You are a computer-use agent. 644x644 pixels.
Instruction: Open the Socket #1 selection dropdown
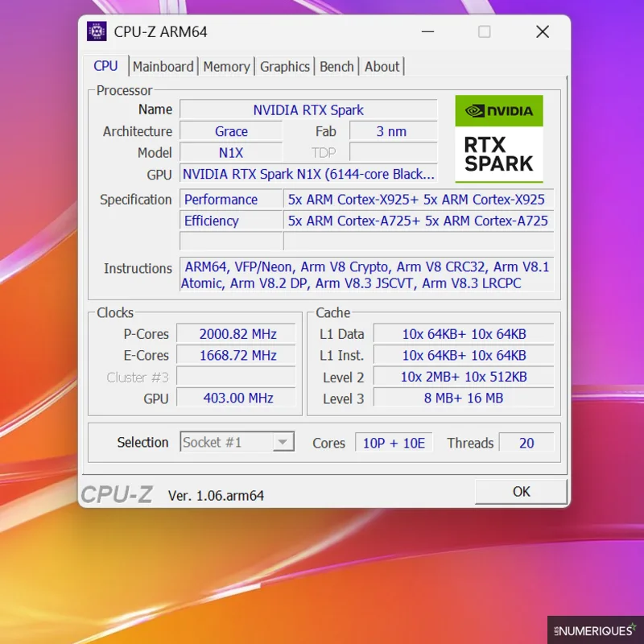[237, 442]
